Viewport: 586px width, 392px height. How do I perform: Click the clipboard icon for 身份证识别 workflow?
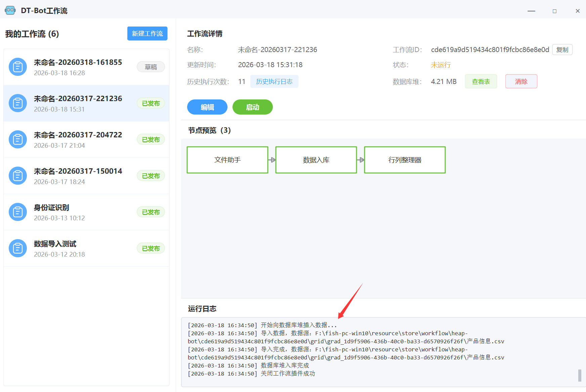pyautogui.click(x=18, y=212)
